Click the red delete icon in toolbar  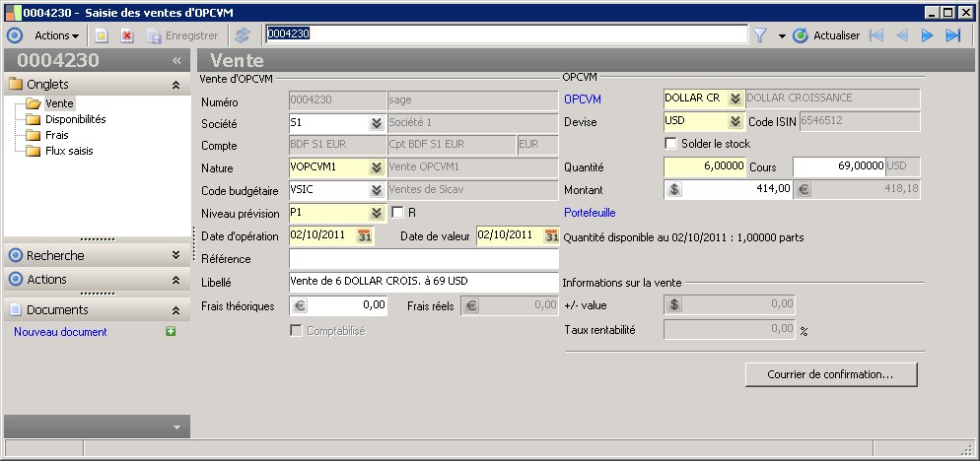pyautogui.click(x=126, y=35)
